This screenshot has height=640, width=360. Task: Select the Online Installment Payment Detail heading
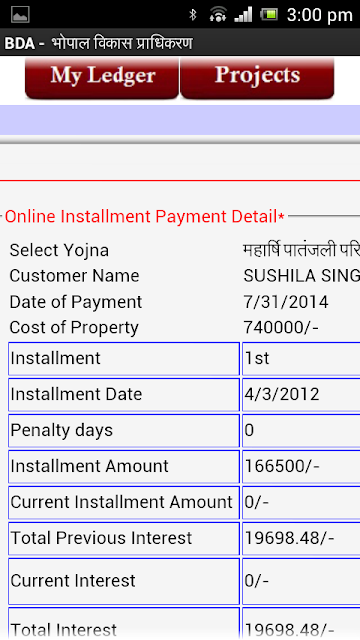pos(144,217)
